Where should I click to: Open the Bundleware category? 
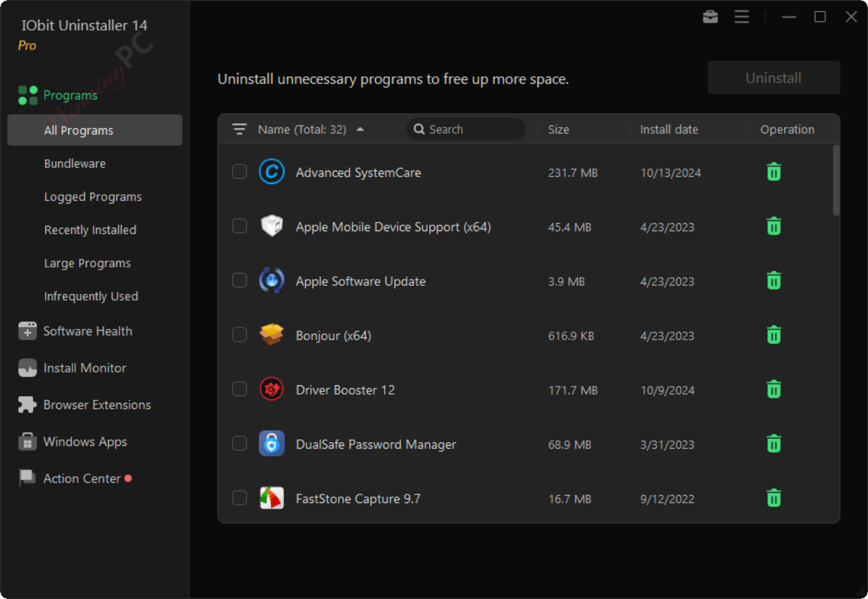tap(75, 163)
